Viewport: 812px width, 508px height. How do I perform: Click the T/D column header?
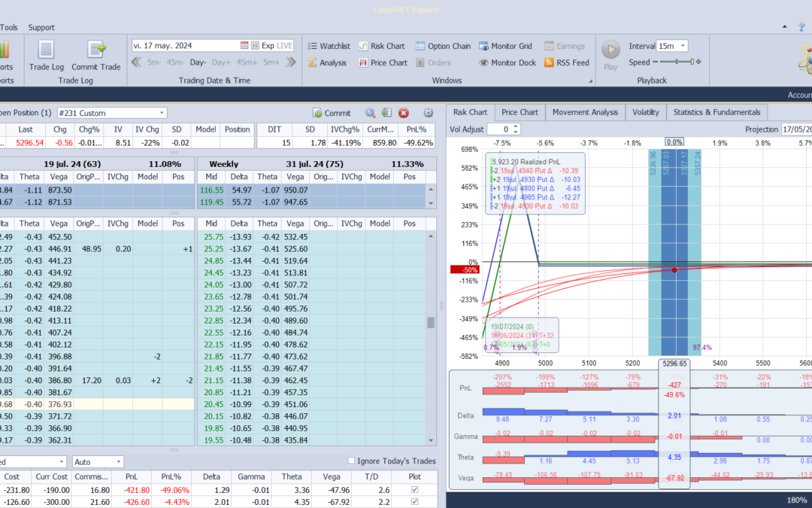(x=371, y=476)
